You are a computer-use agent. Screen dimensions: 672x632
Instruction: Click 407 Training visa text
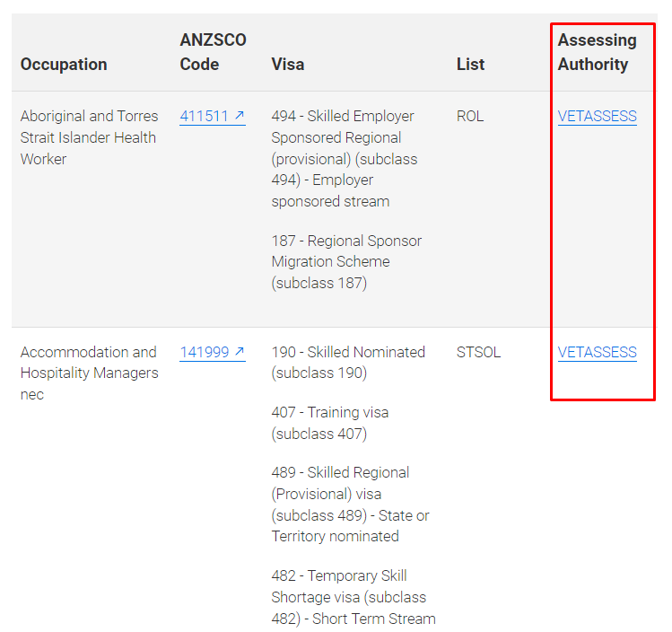pos(330,423)
